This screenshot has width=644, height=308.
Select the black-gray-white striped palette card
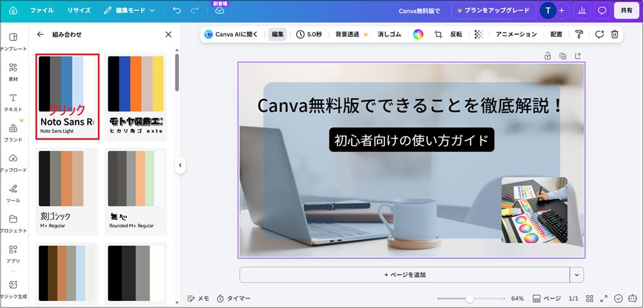coord(135,273)
